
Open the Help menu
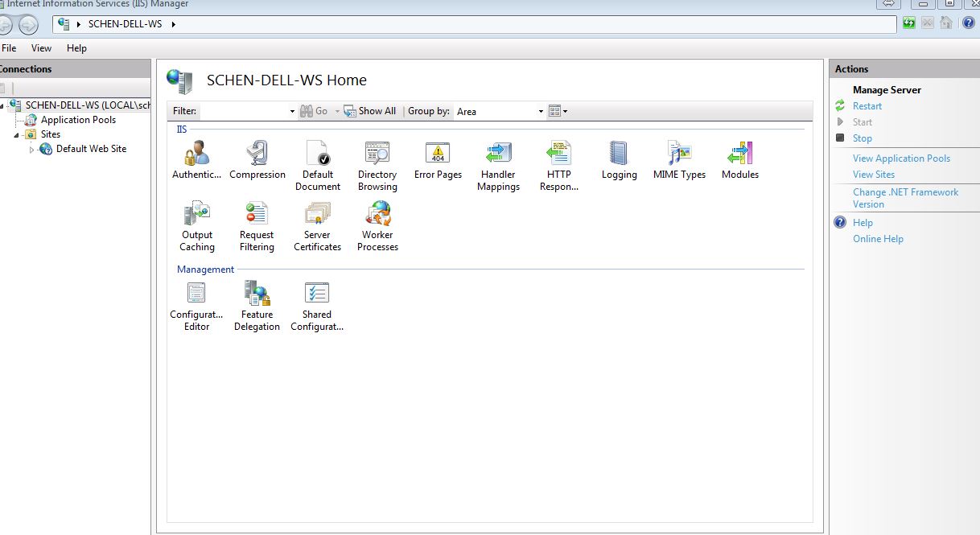[x=76, y=47]
